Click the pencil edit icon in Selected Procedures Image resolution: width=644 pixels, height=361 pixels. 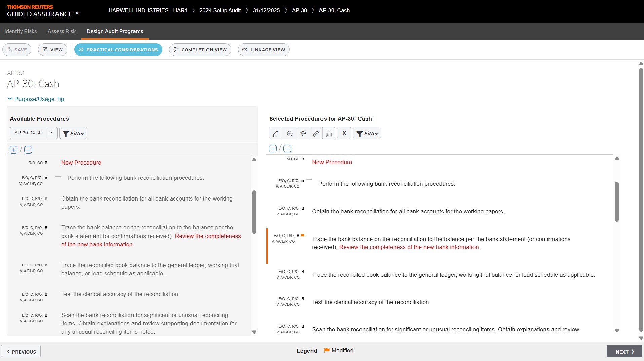point(275,133)
